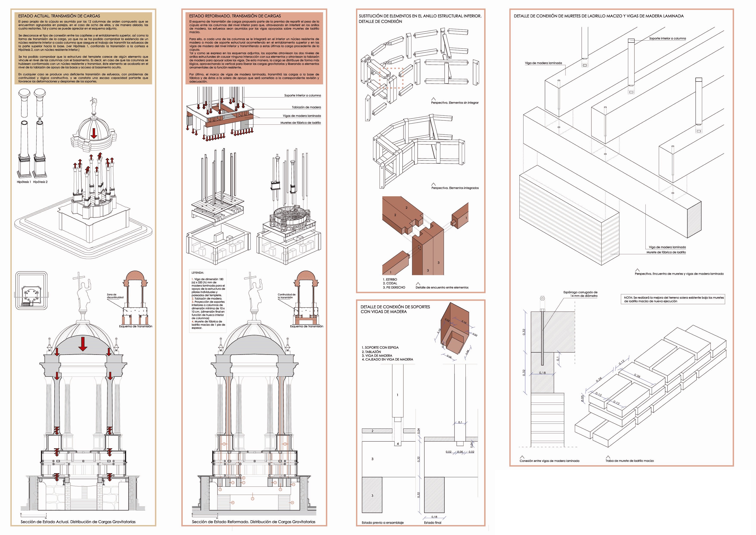
Task: Click the 'Soporte interior a columna' label in reformed panel
Action: click(x=302, y=96)
